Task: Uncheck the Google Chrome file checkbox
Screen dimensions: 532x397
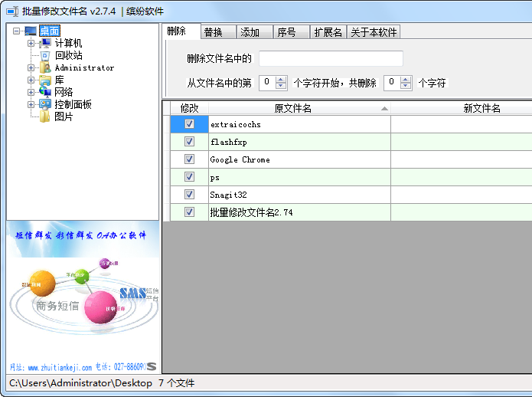Action: coord(189,159)
